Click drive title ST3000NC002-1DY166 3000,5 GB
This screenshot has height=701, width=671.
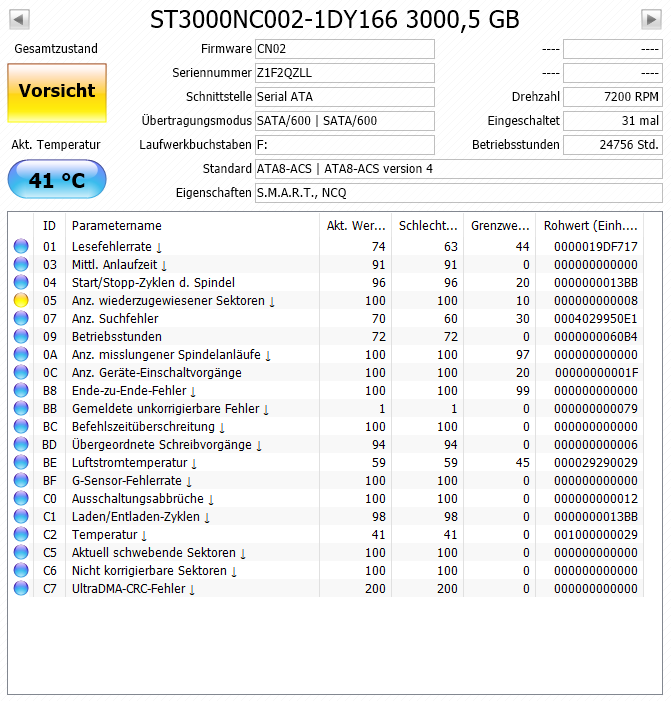[334, 20]
